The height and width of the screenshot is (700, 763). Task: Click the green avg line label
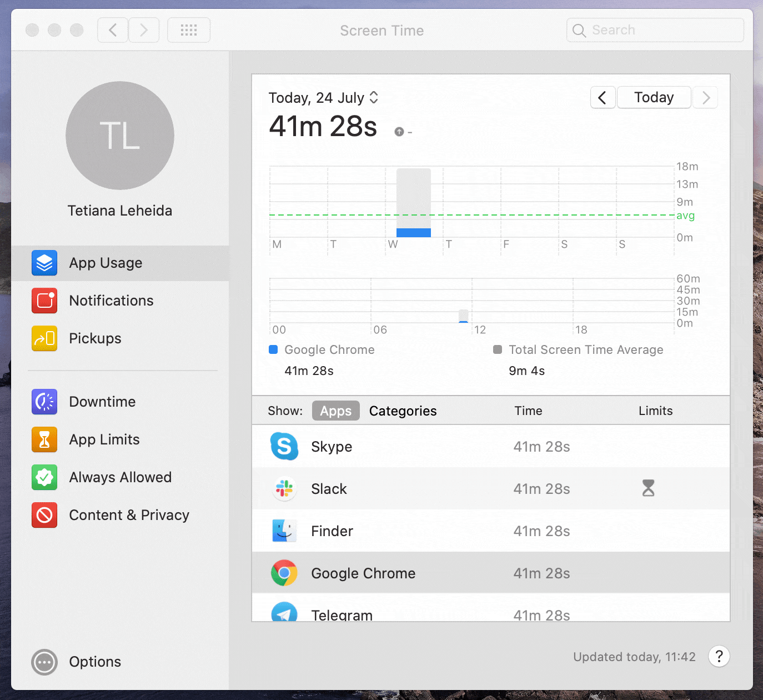685,216
